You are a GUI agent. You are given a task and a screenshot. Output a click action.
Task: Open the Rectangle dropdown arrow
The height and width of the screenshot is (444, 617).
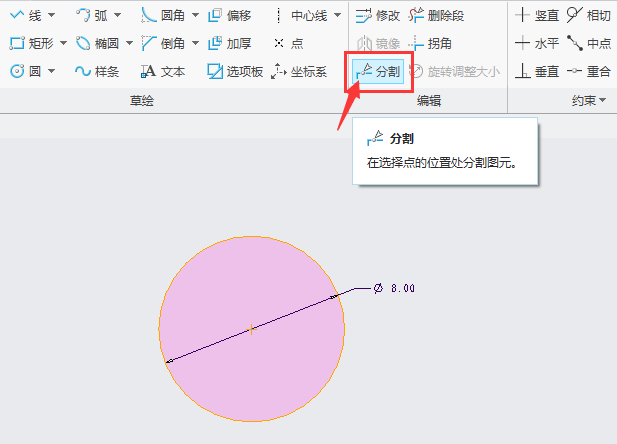[x=63, y=43]
